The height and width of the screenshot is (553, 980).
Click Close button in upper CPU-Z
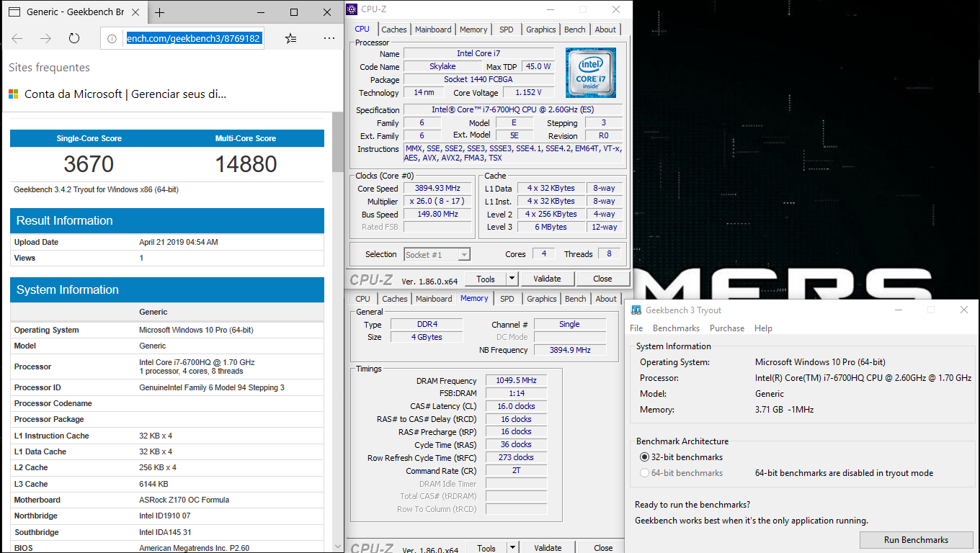tap(603, 279)
